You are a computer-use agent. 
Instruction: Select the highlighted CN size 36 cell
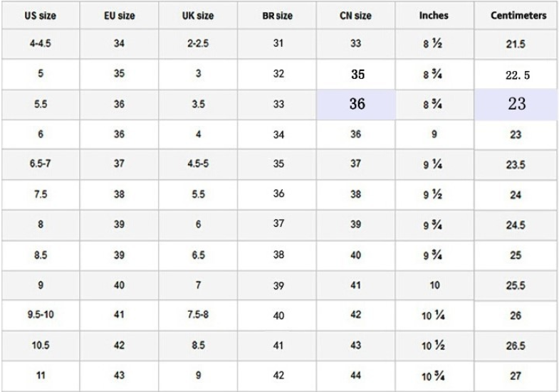[357, 104]
